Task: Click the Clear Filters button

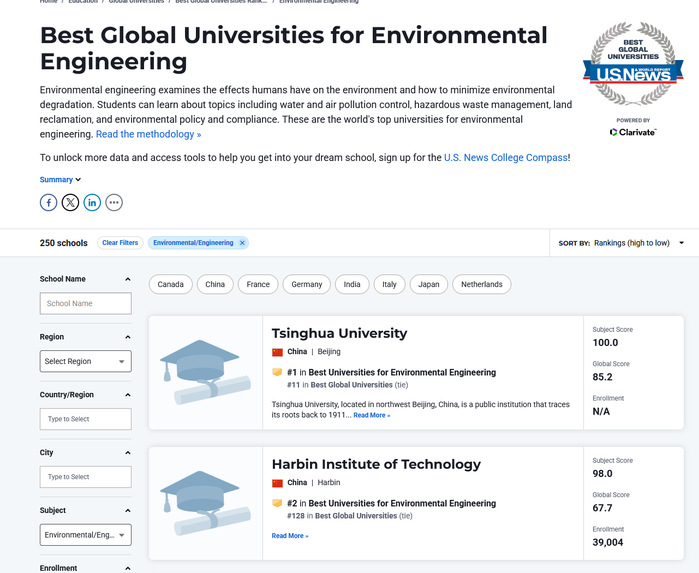Action: pyautogui.click(x=120, y=243)
